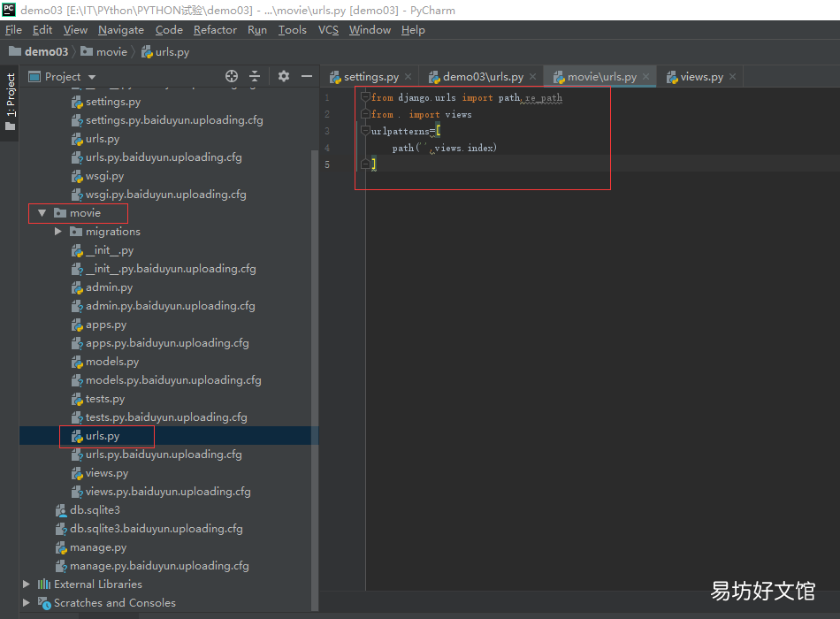The width and height of the screenshot is (840, 619).
Task: Open the Project view dropdown
Action: tap(92, 77)
